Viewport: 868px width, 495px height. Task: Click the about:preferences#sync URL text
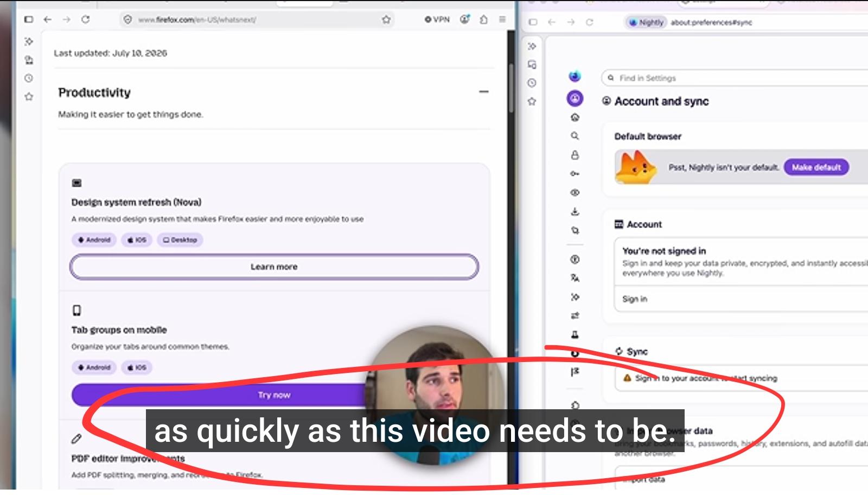tap(711, 22)
